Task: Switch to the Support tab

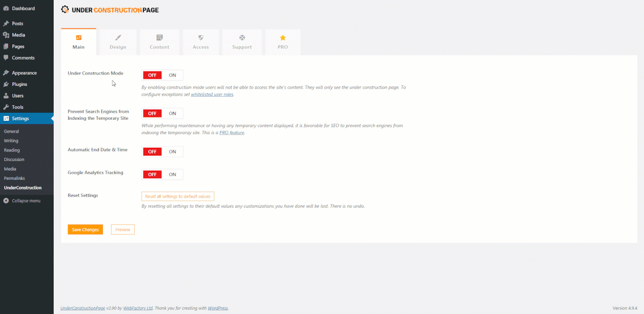Action: click(x=242, y=42)
